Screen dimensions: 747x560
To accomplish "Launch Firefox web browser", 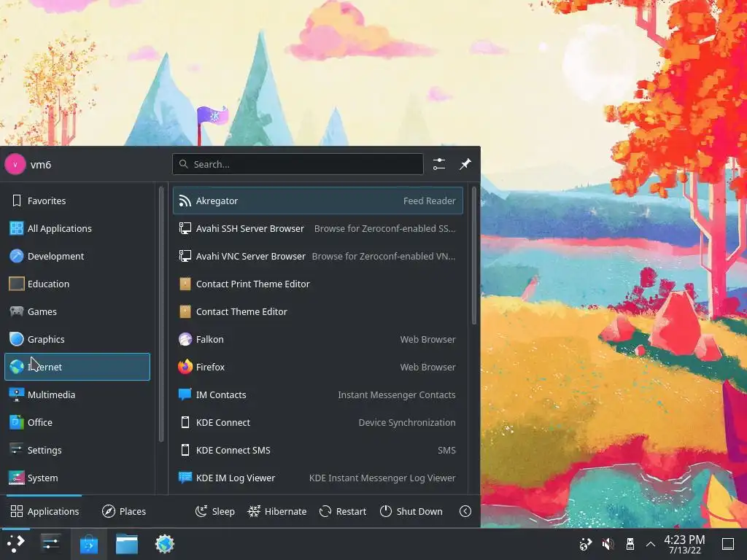I will (318, 367).
